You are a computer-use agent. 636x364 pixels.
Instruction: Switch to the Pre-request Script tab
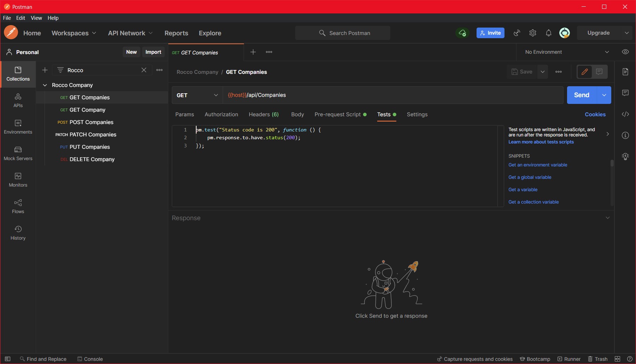point(340,115)
